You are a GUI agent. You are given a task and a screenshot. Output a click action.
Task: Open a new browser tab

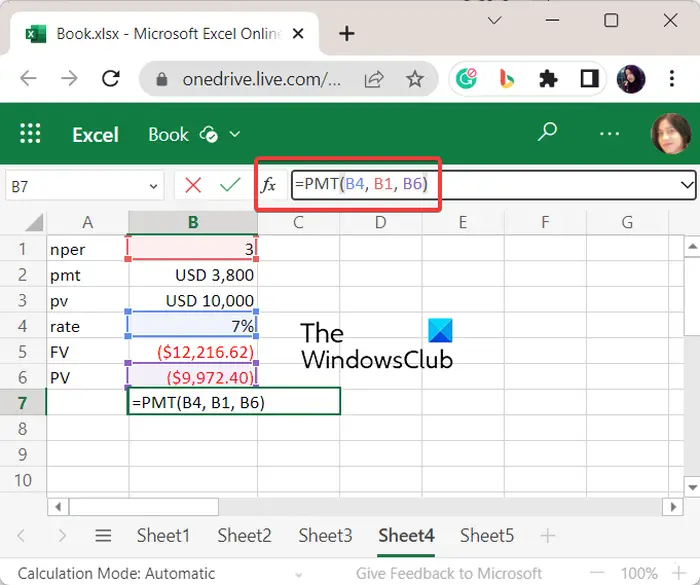click(346, 33)
